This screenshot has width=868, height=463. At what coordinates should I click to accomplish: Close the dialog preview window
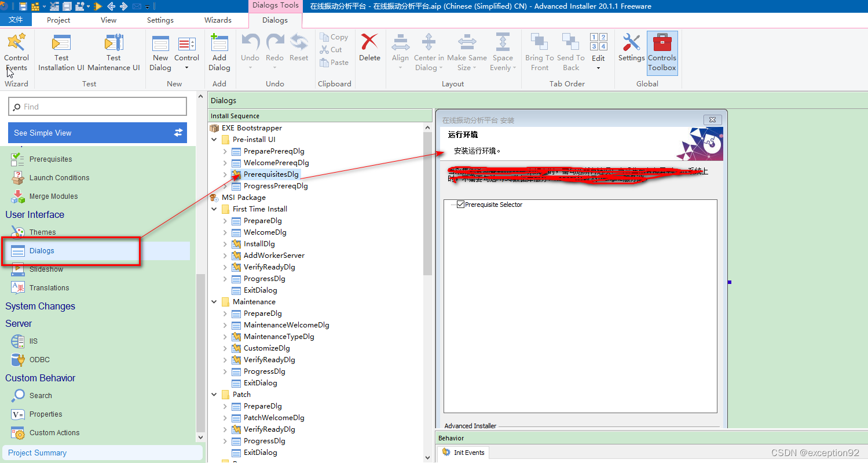(x=713, y=120)
